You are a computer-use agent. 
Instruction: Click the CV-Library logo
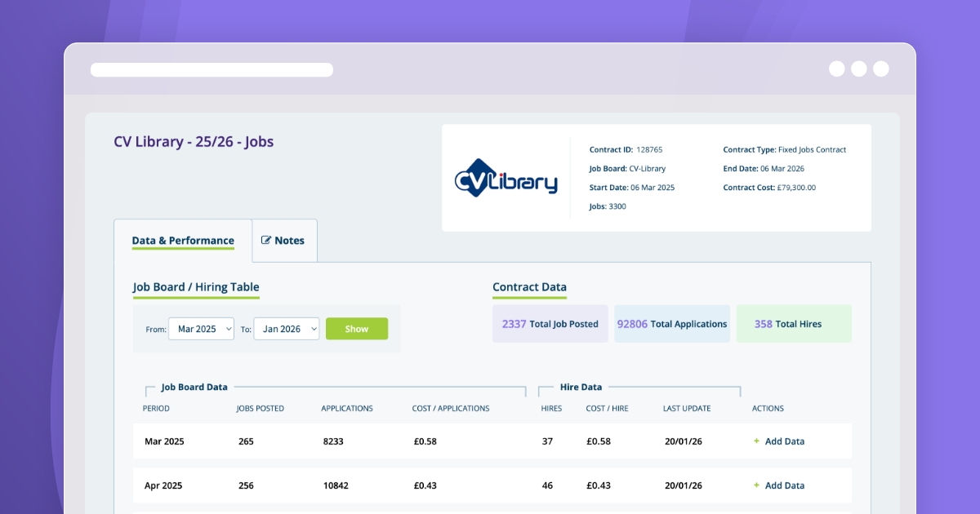tap(506, 179)
